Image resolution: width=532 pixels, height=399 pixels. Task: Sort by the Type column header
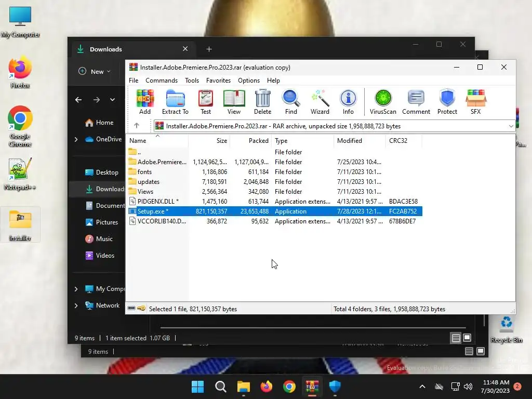(x=302, y=140)
